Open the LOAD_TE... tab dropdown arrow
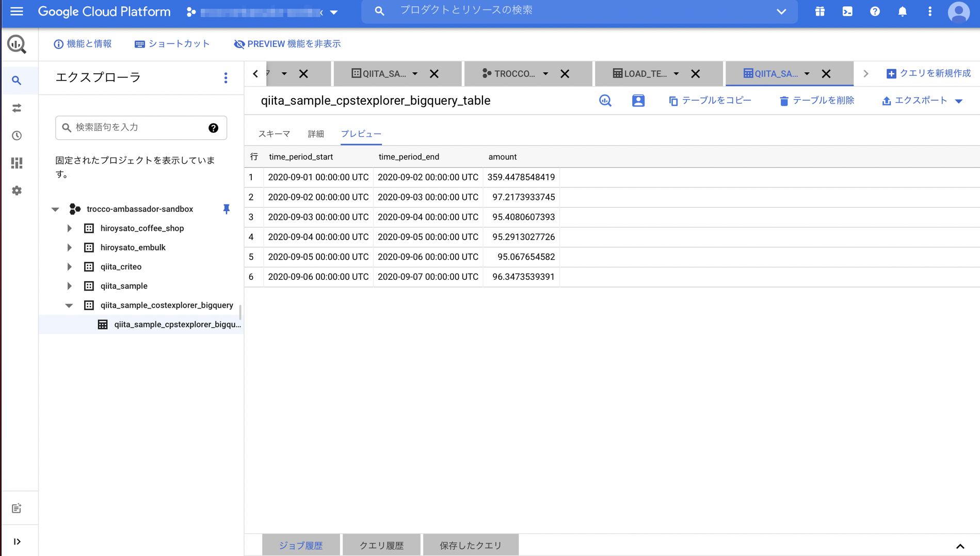Image resolution: width=980 pixels, height=556 pixels. pyautogui.click(x=676, y=74)
